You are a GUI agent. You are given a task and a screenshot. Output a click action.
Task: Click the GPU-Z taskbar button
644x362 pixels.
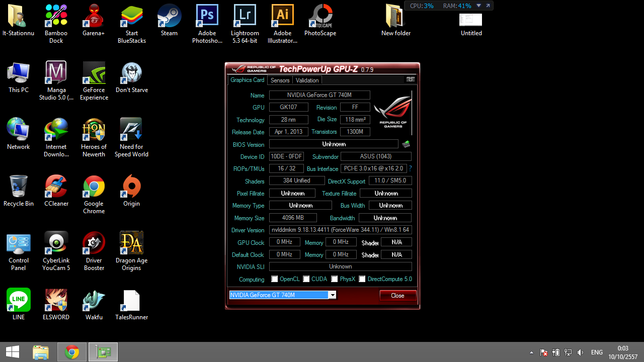tap(103, 352)
